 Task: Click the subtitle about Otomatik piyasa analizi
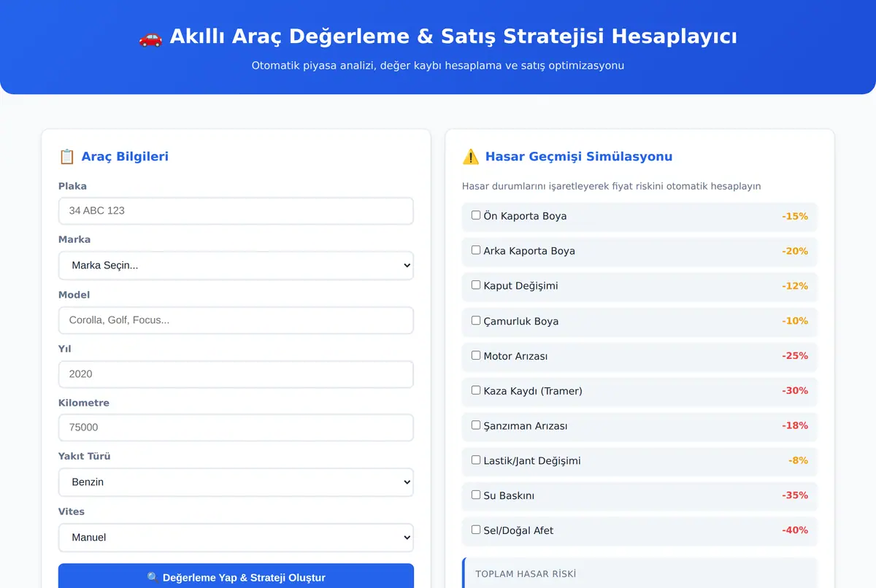438,66
